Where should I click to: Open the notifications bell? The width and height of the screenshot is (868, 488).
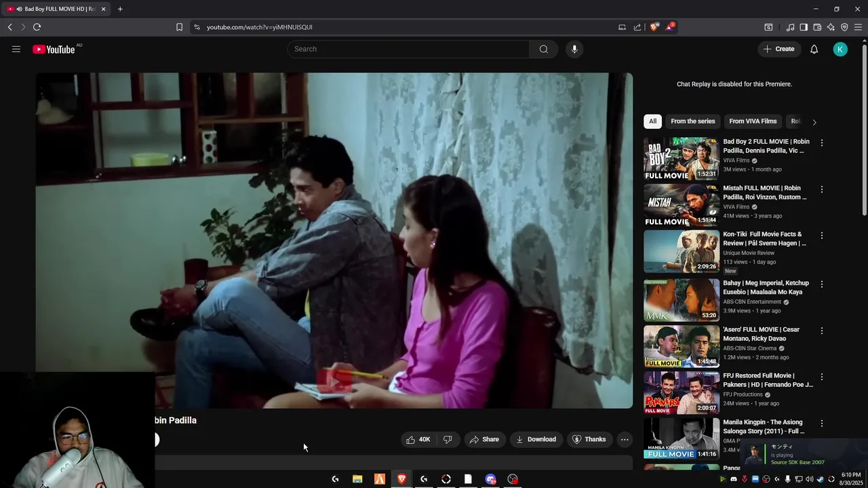point(814,49)
